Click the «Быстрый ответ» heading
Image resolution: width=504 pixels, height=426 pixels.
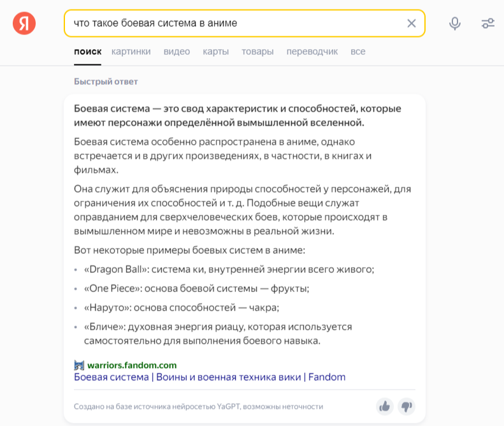click(106, 82)
